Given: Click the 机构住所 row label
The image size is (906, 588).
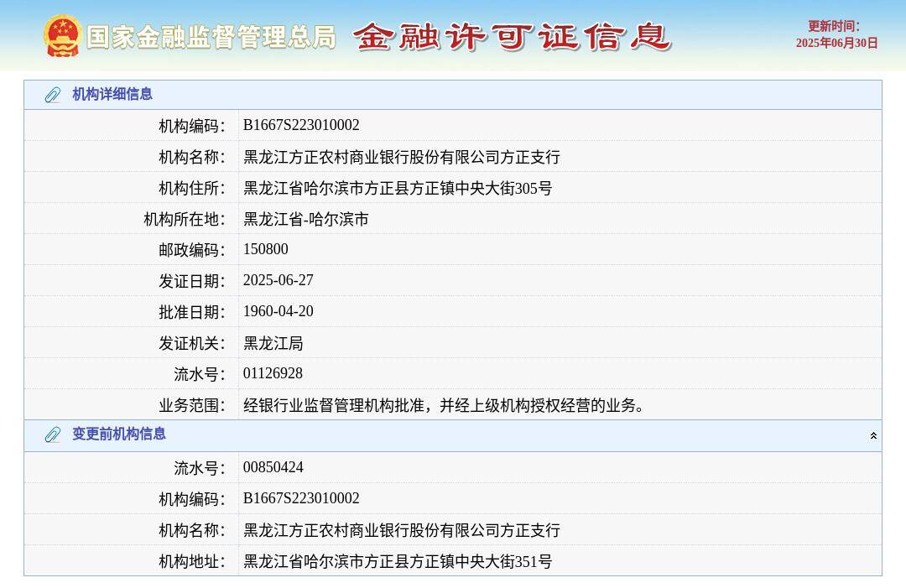Looking at the screenshot, I should (192, 188).
